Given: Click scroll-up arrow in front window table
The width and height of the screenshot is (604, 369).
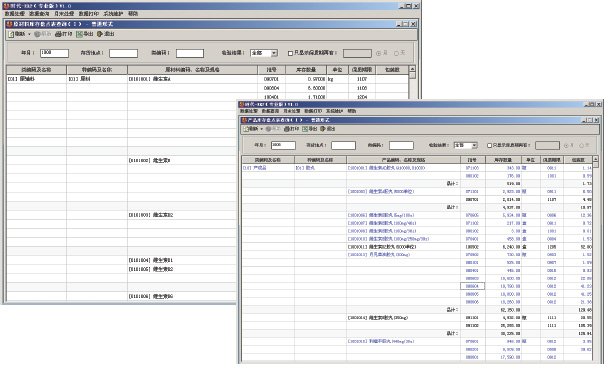Looking at the screenshot, I should point(596,159).
